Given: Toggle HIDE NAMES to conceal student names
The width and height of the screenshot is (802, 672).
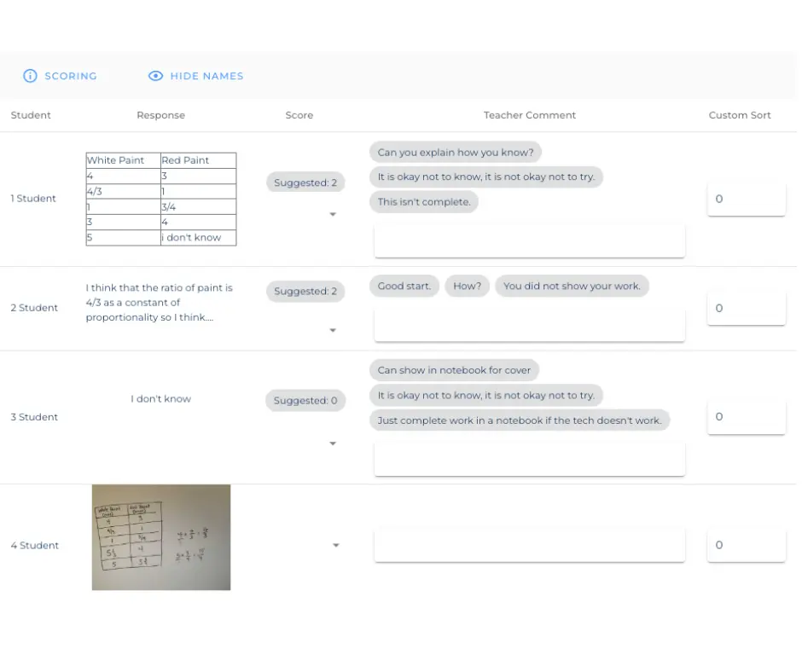Looking at the screenshot, I should 206,76.
